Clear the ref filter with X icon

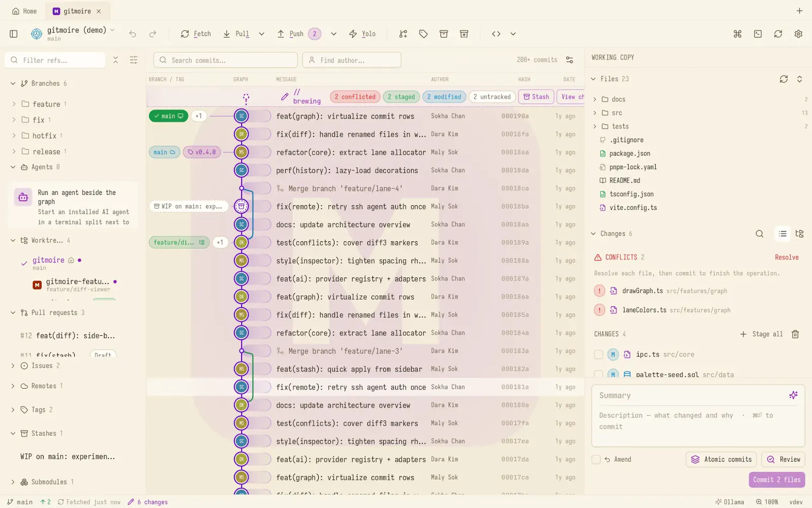click(116, 60)
